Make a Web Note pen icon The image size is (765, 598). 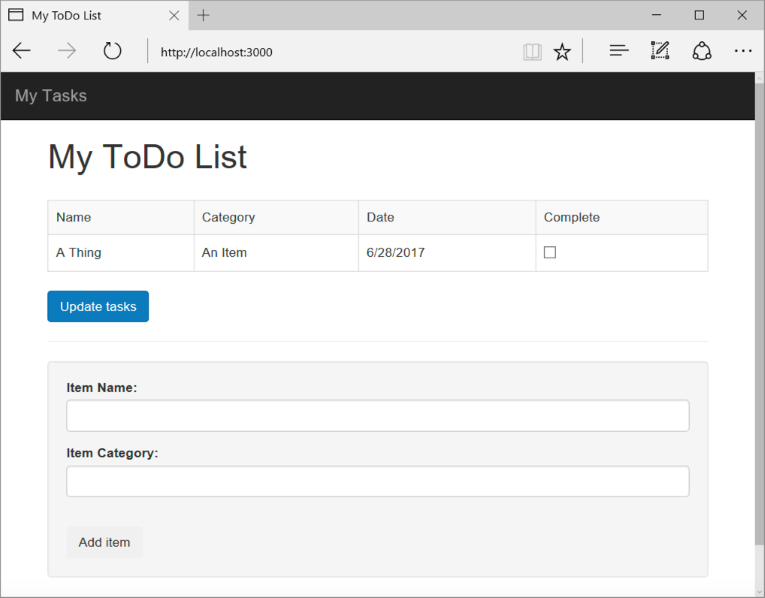tap(660, 51)
